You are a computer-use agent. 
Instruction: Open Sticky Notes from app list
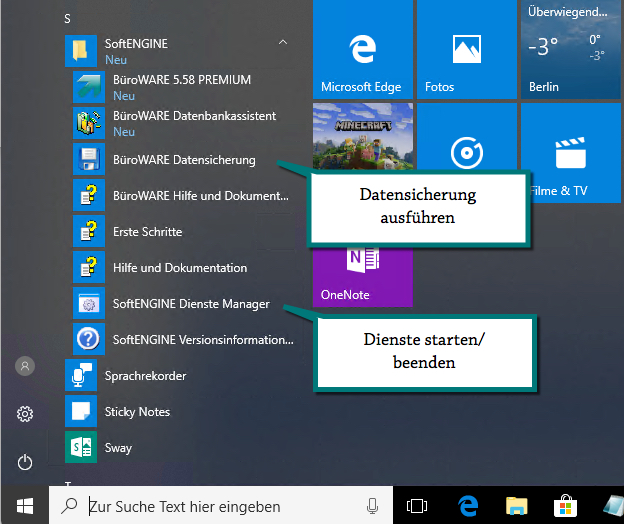pyautogui.click(x=137, y=412)
